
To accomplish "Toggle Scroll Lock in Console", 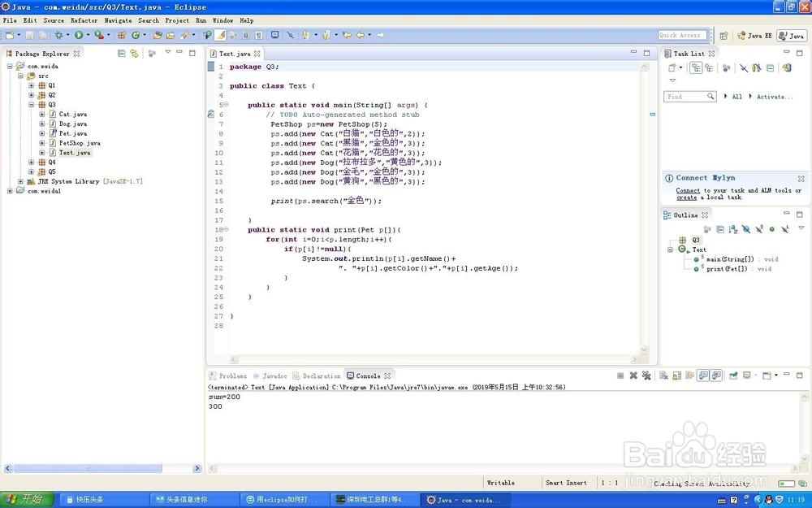I will 677,376.
